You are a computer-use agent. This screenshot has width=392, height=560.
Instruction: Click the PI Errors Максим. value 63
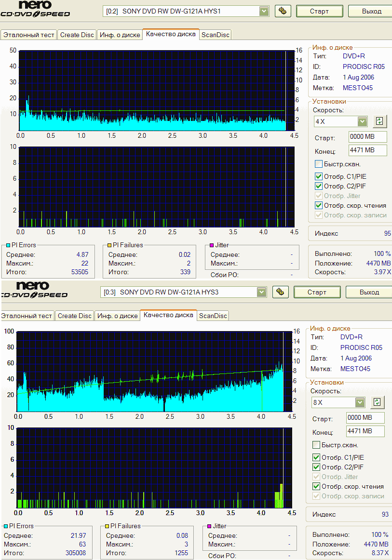82,544
